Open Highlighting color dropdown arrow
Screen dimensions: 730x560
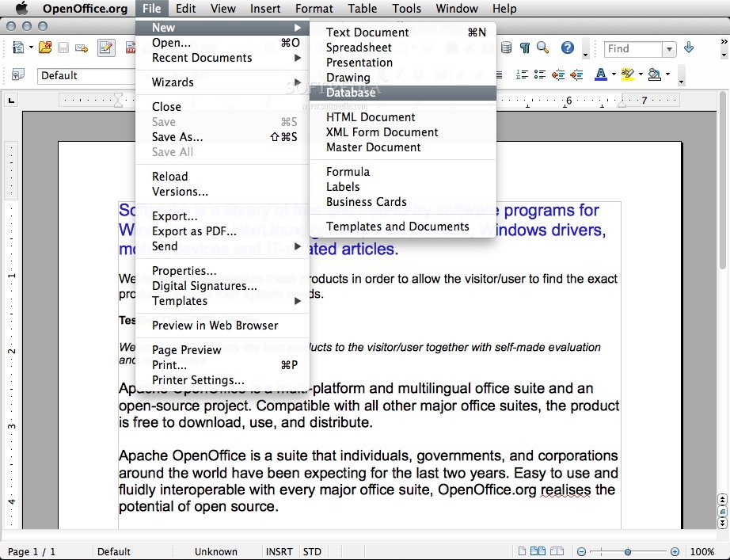point(641,74)
